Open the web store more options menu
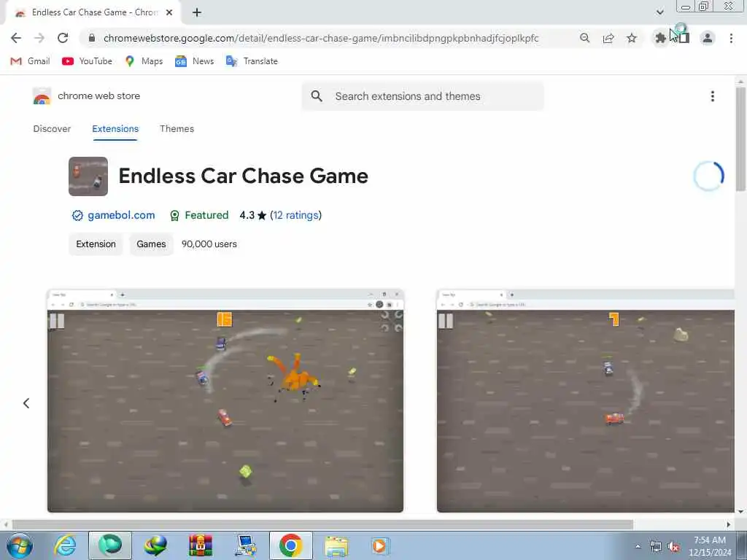The height and width of the screenshot is (560, 747). point(712,96)
